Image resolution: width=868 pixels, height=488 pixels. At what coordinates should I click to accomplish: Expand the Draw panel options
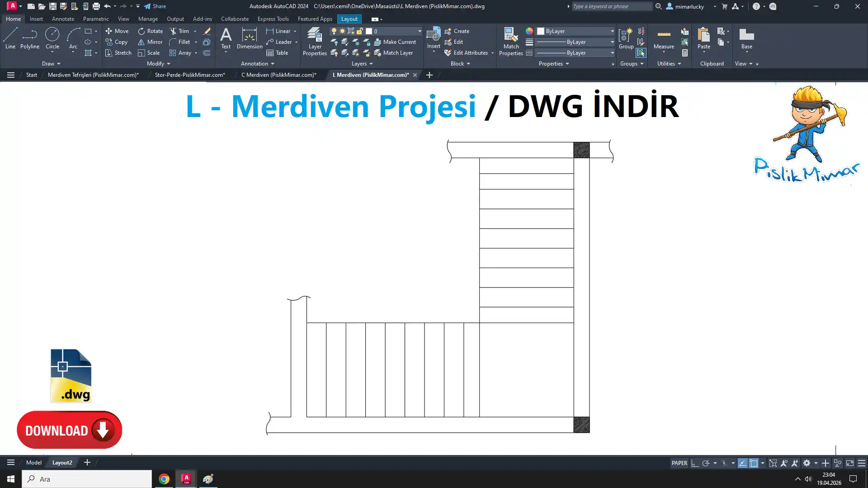(51, 64)
